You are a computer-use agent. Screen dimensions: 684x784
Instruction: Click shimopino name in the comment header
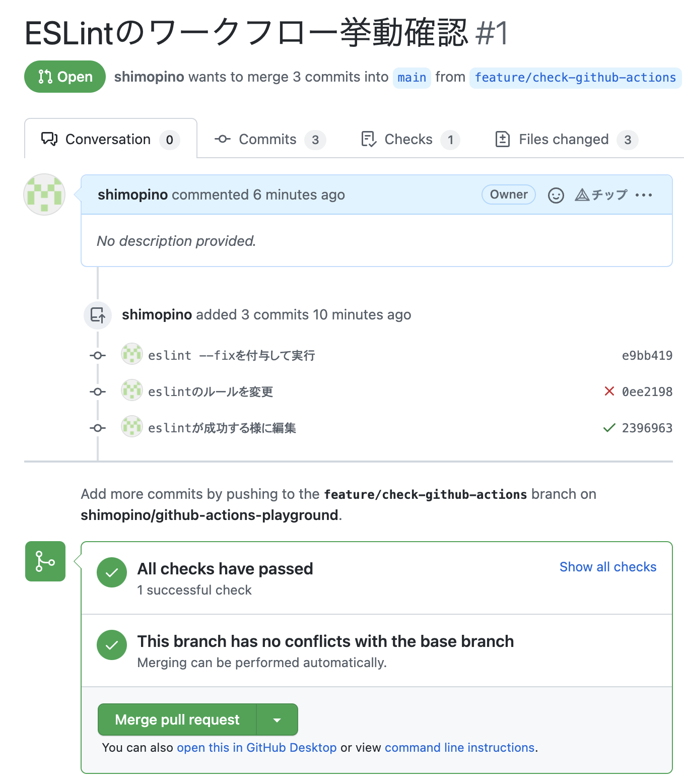(x=132, y=195)
